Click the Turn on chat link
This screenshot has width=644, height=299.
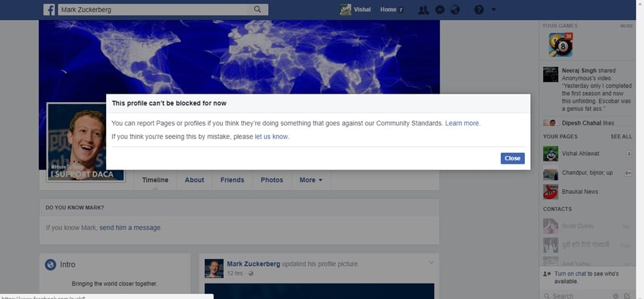point(570,274)
